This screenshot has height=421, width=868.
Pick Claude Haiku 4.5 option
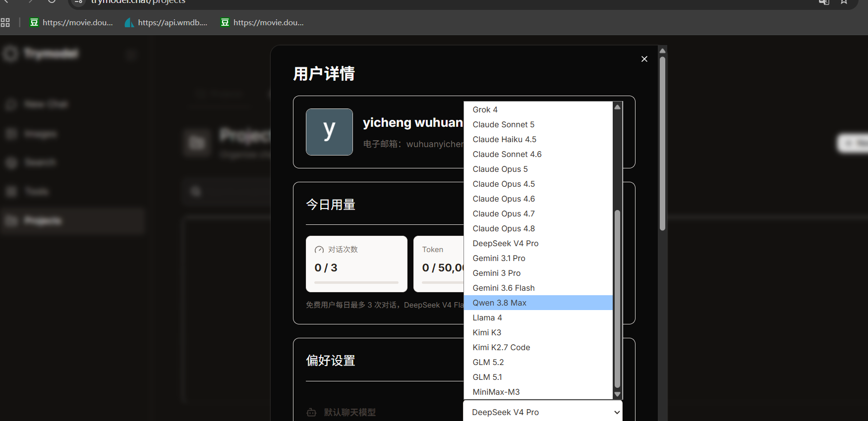538,139
